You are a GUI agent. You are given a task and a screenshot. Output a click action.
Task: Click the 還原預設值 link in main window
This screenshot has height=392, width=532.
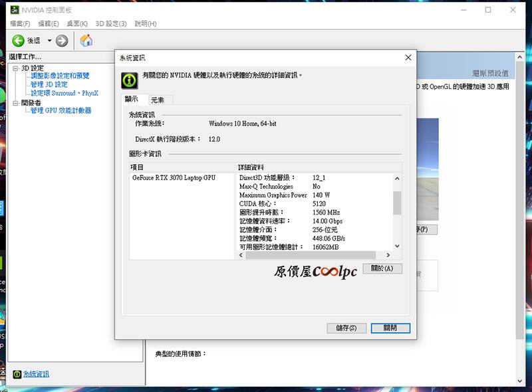(491, 73)
